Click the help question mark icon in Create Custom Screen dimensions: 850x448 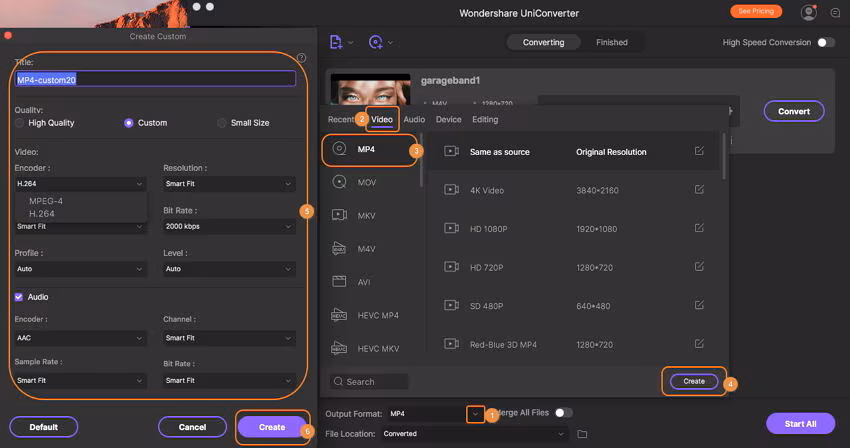point(301,57)
